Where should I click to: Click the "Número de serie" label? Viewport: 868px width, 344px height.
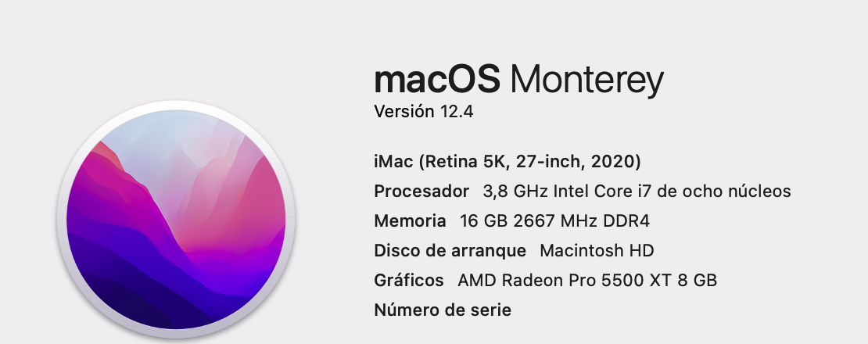coord(443,310)
